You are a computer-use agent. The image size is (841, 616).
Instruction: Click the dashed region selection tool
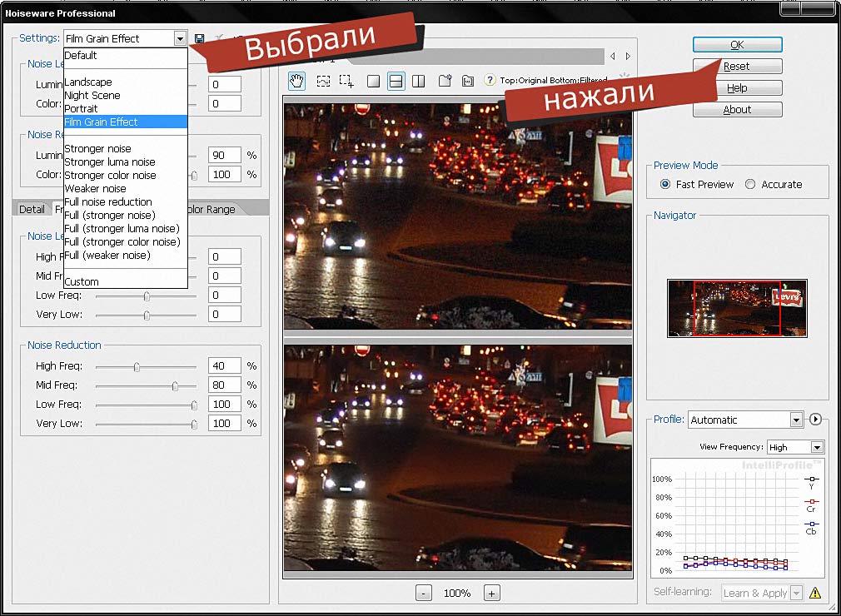point(323,81)
